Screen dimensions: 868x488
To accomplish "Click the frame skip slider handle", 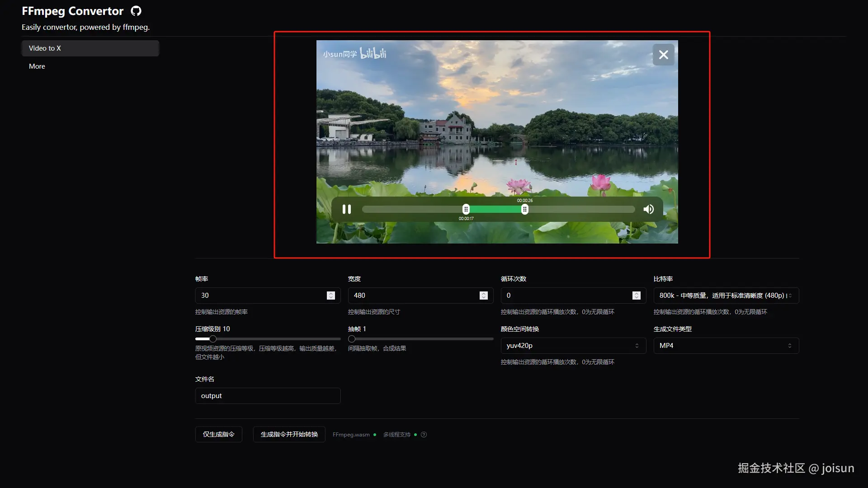I will [x=352, y=339].
